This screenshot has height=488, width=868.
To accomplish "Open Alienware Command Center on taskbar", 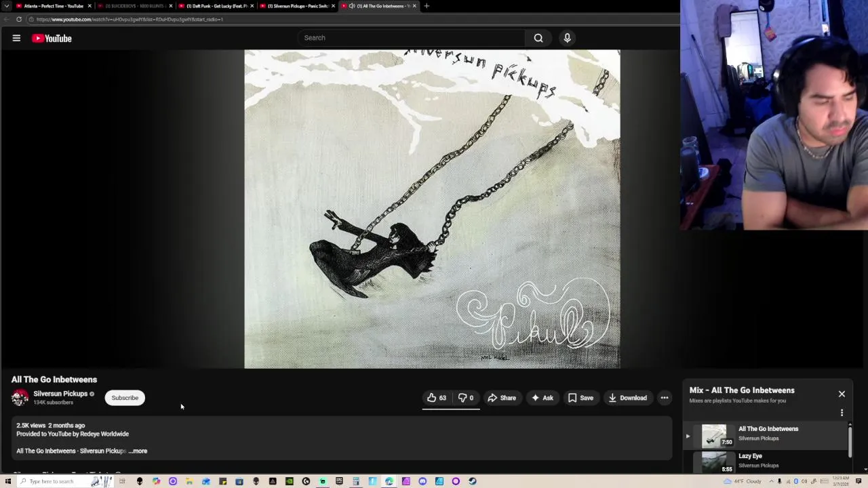I will (256, 481).
